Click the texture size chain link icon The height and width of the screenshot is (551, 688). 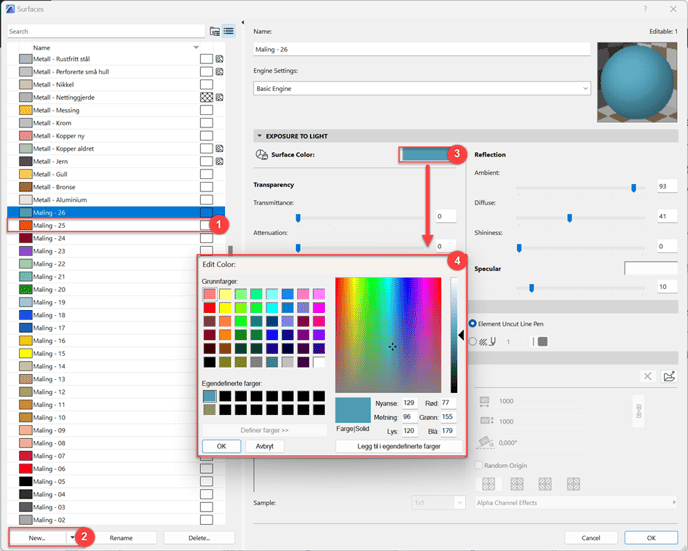(x=638, y=411)
